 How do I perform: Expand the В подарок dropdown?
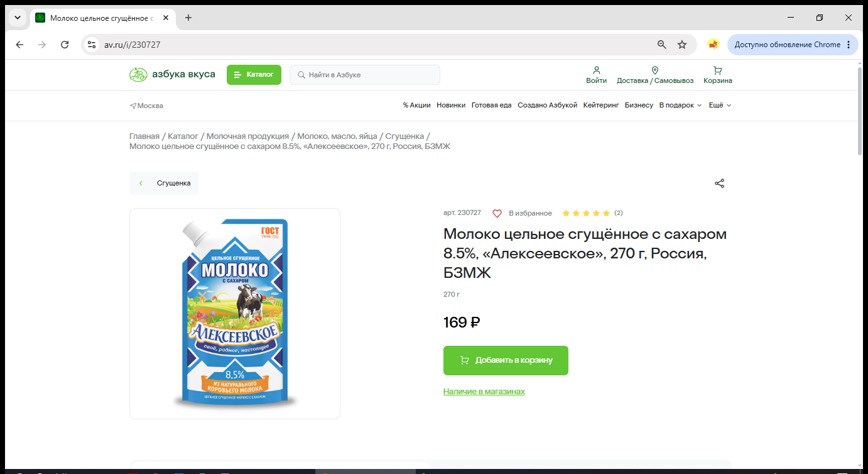click(680, 106)
